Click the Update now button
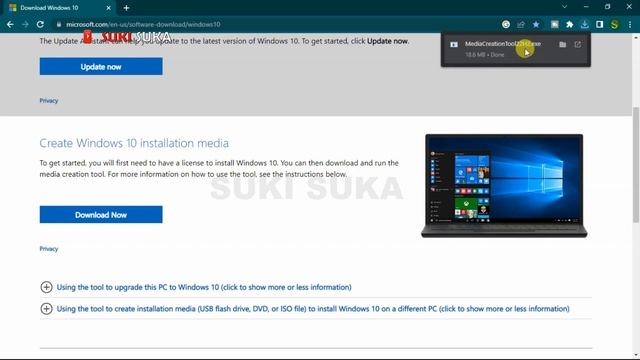 tap(101, 67)
